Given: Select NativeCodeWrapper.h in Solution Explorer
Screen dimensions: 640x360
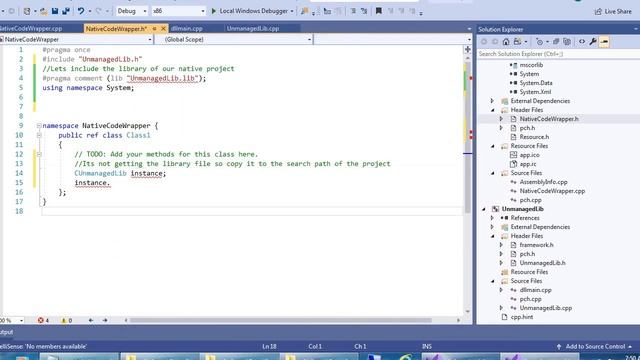Looking at the screenshot, I should [x=549, y=119].
